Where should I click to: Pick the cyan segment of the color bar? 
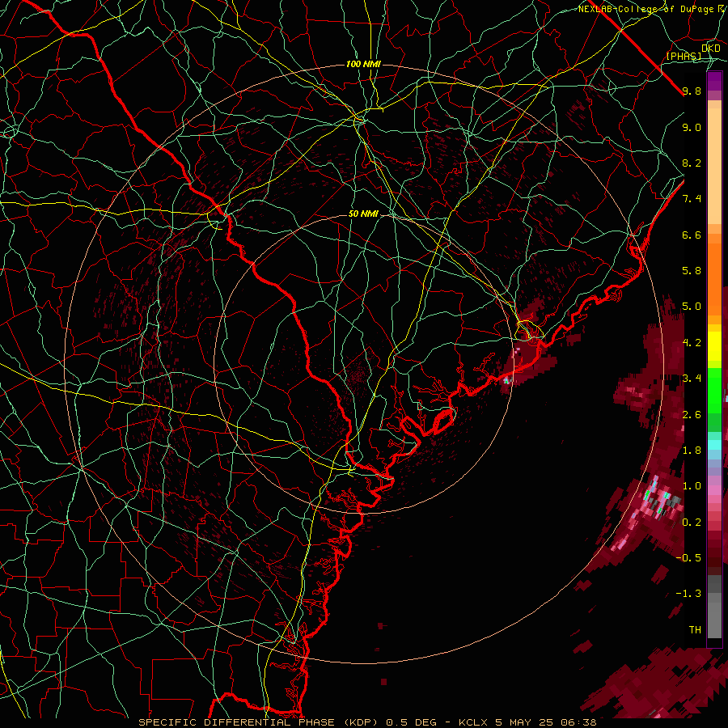714,445
